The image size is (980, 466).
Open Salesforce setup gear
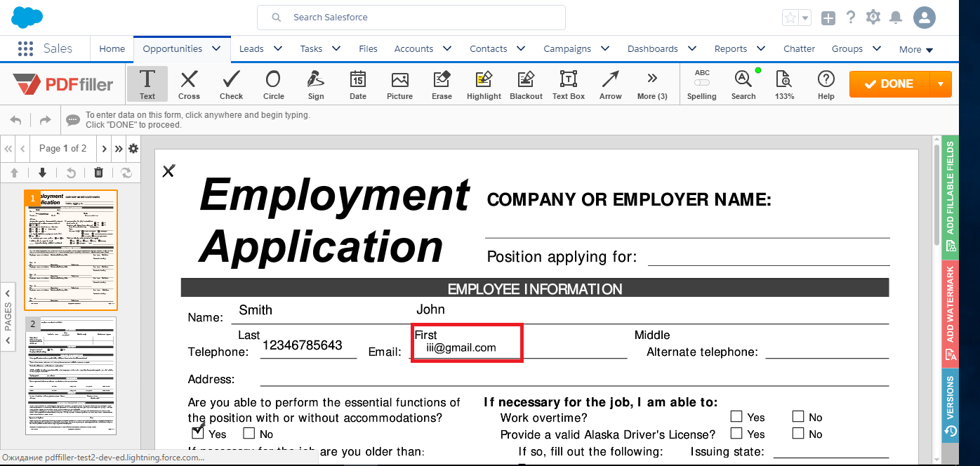[873, 18]
